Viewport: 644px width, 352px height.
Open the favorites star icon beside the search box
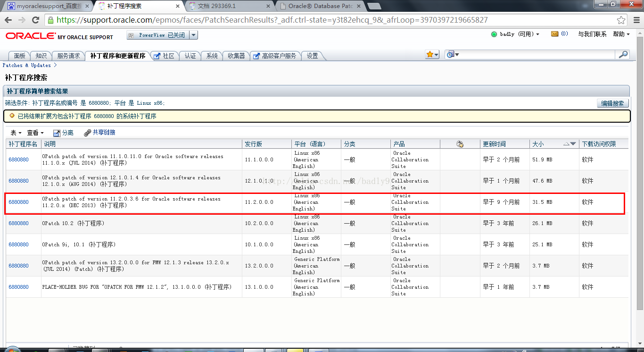(432, 55)
